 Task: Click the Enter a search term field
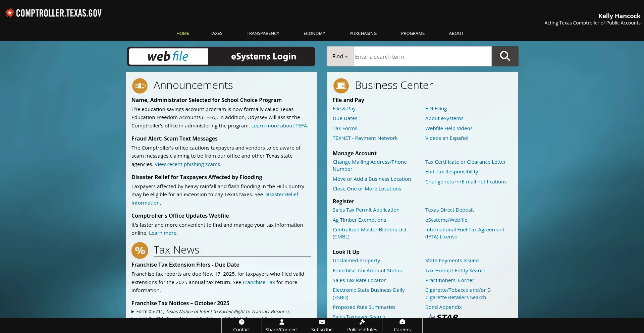(422, 57)
